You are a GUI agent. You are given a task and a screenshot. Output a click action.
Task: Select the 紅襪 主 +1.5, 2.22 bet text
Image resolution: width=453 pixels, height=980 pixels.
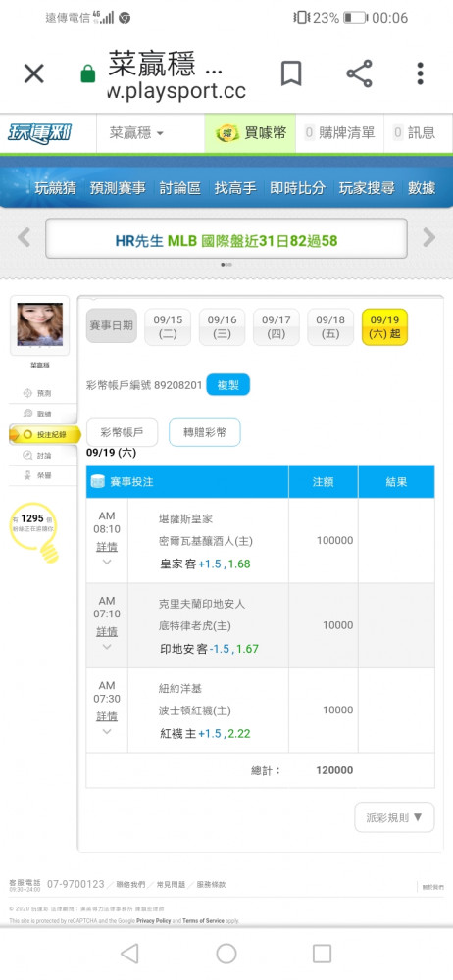click(x=205, y=734)
